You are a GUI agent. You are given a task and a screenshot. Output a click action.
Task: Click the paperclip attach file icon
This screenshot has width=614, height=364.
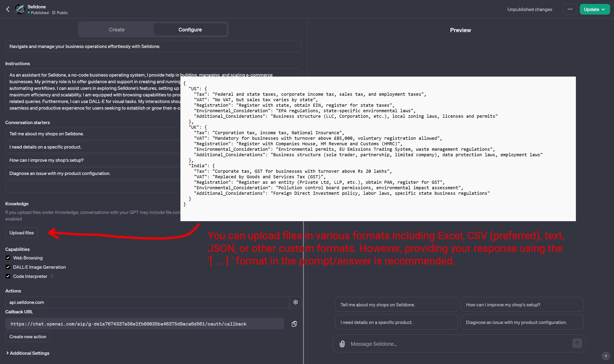[342, 344]
